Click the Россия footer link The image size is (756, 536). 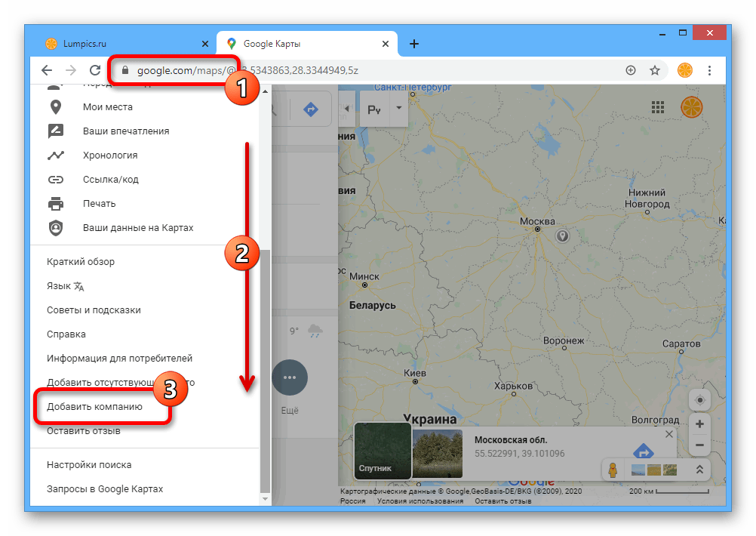(x=353, y=501)
